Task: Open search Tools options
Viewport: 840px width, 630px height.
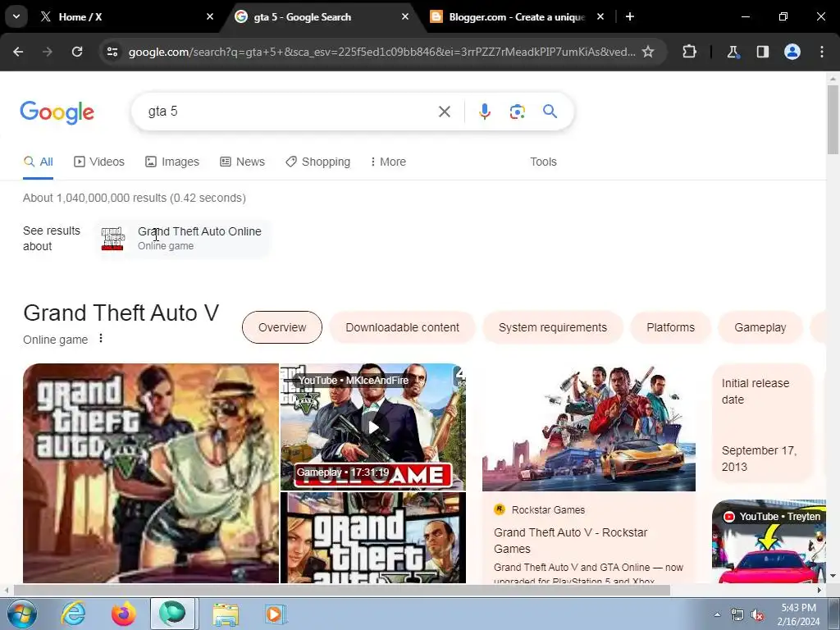Action: point(543,162)
